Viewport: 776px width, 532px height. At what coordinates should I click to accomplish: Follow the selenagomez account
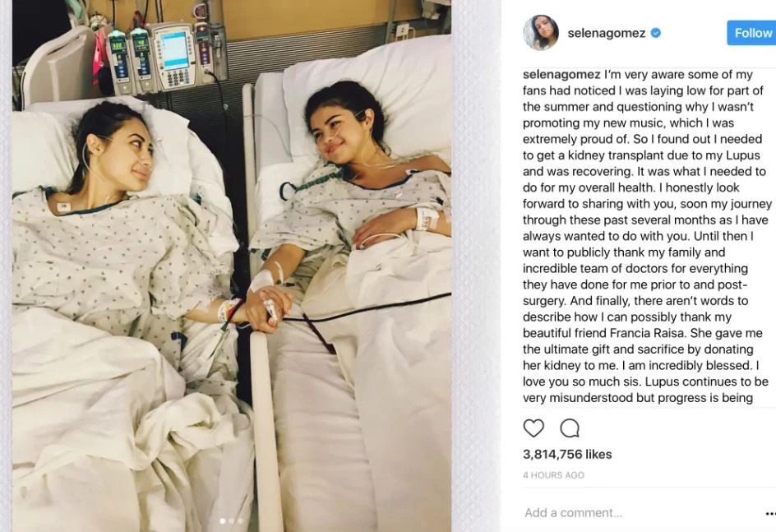coord(751,33)
